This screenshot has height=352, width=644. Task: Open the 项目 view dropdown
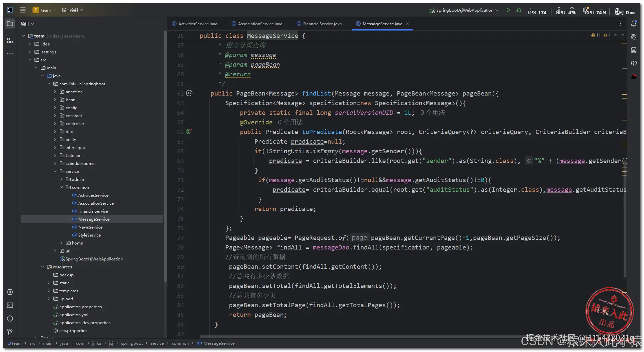[x=27, y=24]
